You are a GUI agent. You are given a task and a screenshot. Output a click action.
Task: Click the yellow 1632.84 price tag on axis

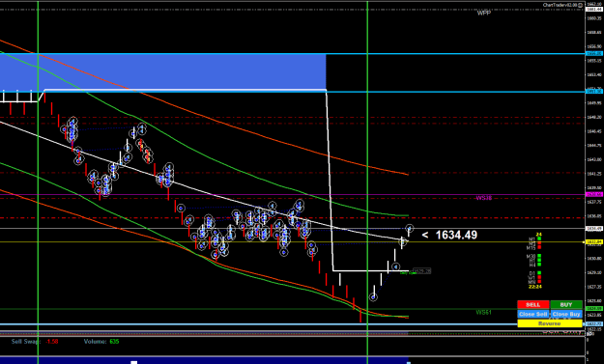[593, 242]
